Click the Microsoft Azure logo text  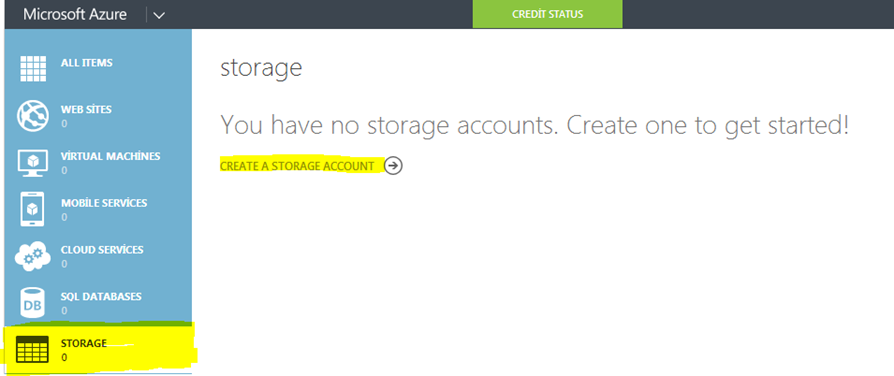(75, 14)
